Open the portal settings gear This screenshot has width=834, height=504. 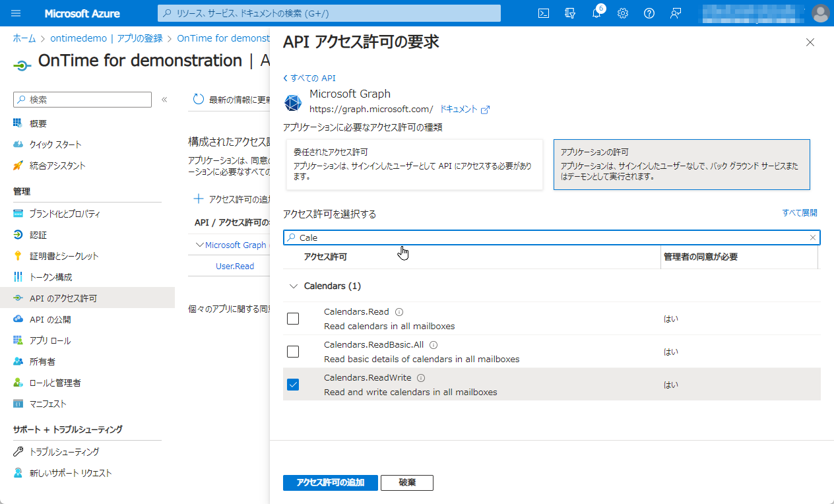click(x=623, y=13)
